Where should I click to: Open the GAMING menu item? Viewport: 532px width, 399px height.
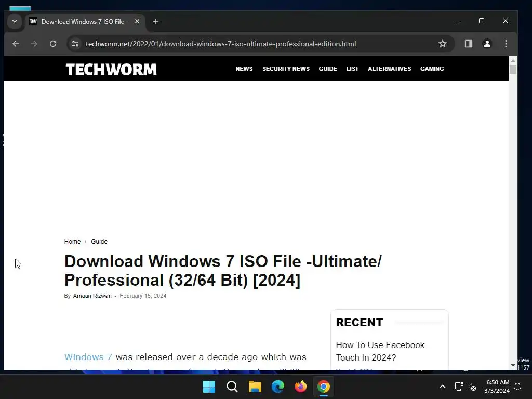(432, 69)
